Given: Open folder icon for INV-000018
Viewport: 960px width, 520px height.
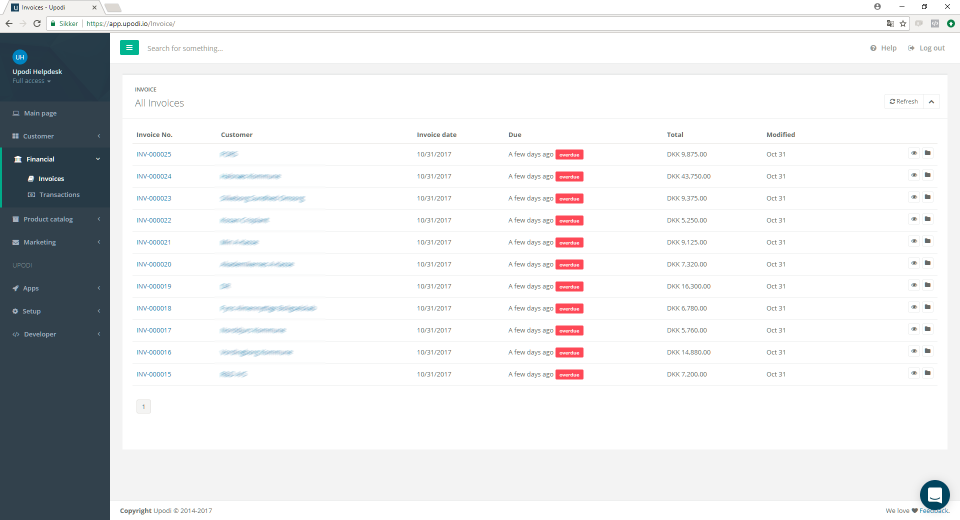Looking at the screenshot, I should pyautogui.click(x=928, y=308).
